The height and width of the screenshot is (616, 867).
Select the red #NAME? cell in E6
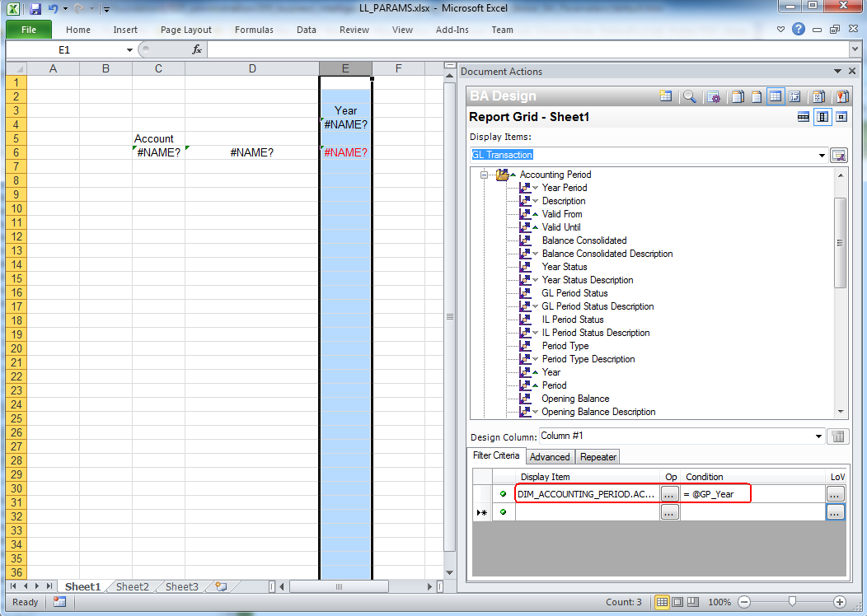(x=345, y=152)
